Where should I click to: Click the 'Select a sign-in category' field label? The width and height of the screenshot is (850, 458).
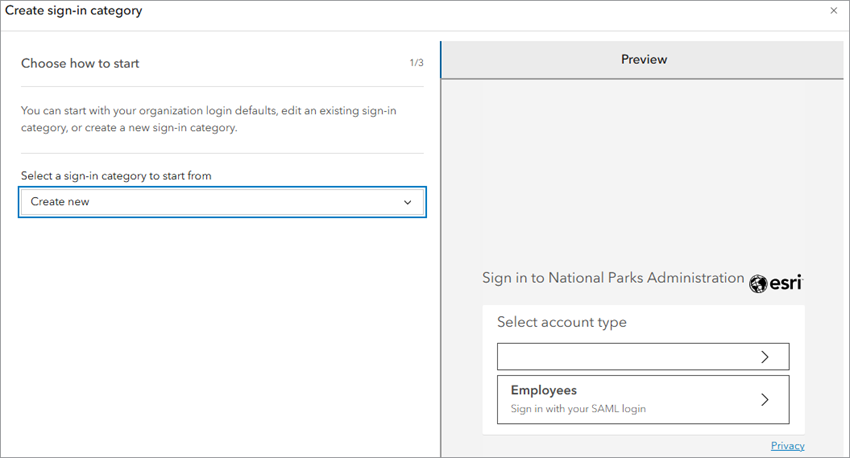click(x=116, y=175)
